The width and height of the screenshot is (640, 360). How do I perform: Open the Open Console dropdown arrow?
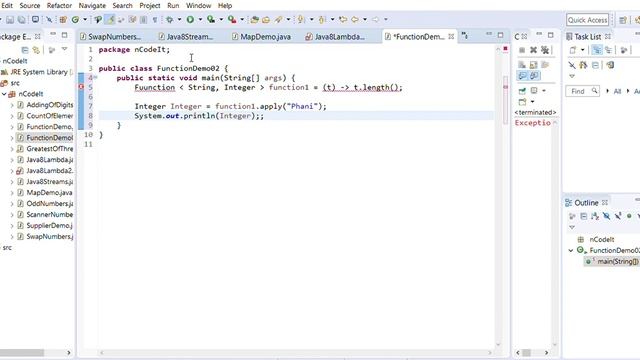(532, 102)
